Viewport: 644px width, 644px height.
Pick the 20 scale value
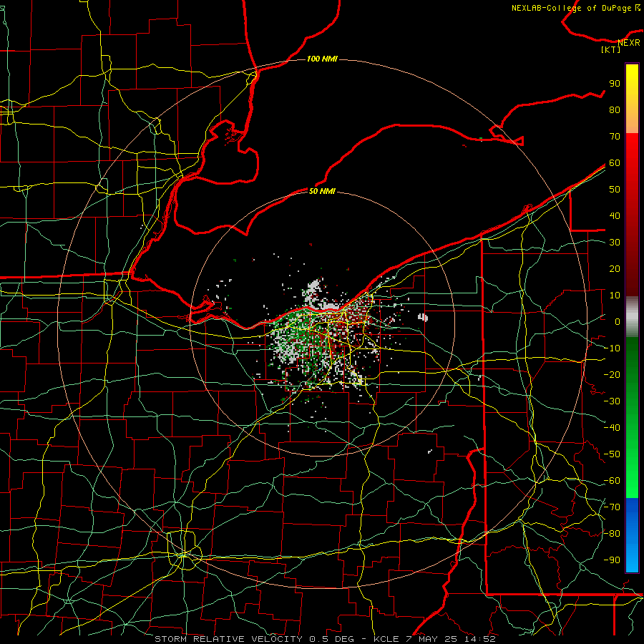(x=615, y=268)
